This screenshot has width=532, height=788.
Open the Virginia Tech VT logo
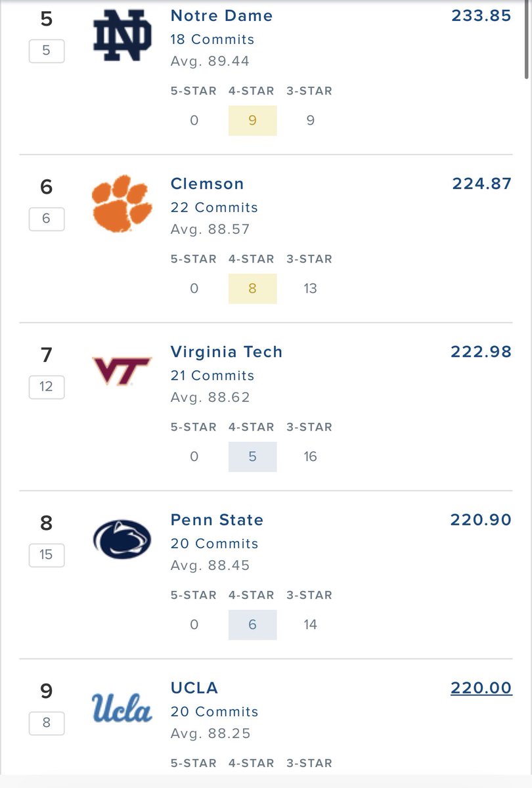tap(122, 370)
